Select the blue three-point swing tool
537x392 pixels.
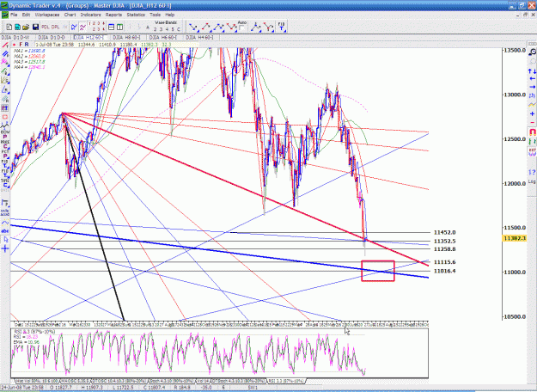point(218,27)
